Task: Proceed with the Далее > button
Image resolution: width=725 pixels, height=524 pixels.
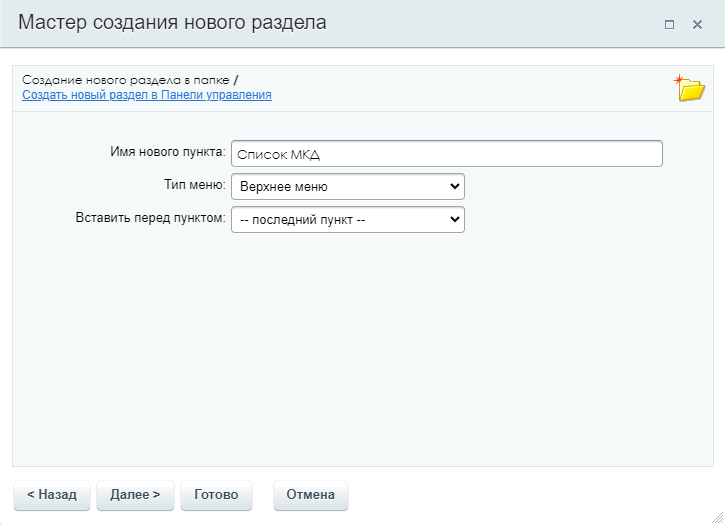Action: click(135, 495)
